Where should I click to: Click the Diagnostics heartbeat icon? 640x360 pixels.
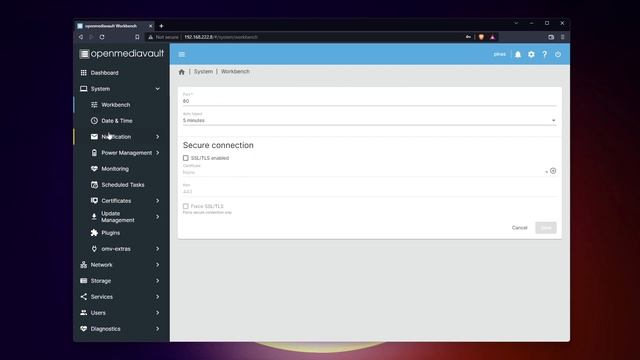[84, 329]
